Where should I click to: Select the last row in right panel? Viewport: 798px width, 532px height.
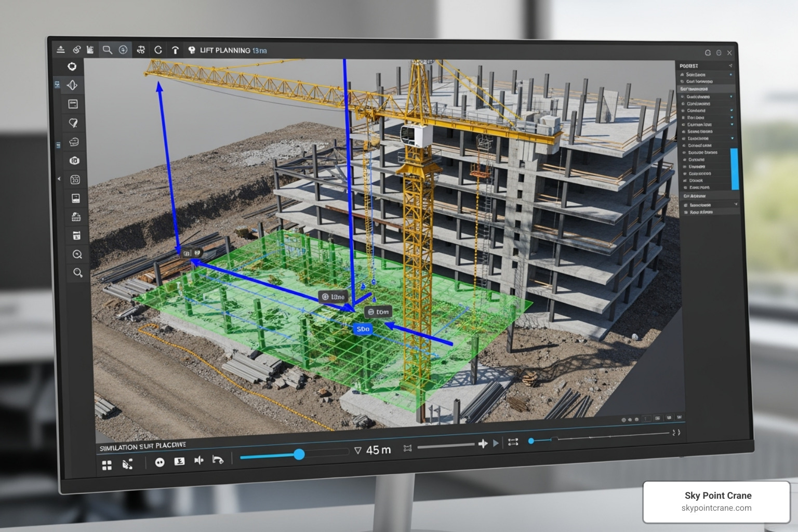click(710, 212)
